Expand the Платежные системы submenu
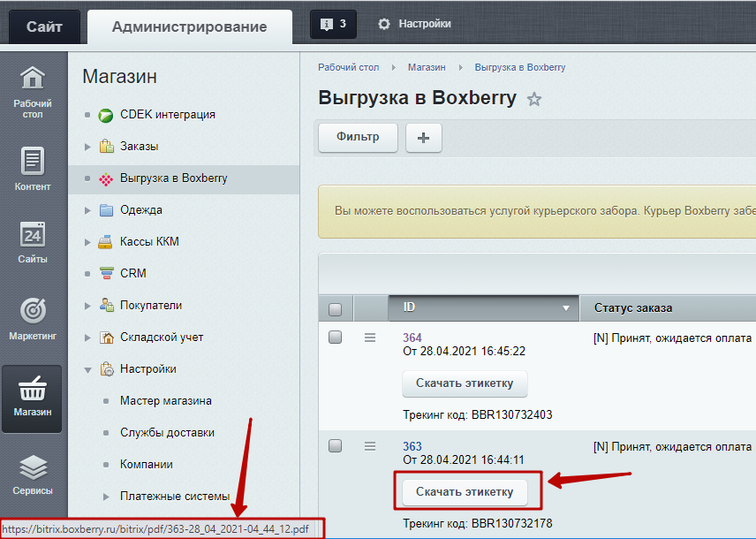The height and width of the screenshot is (539, 756). coord(107,497)
